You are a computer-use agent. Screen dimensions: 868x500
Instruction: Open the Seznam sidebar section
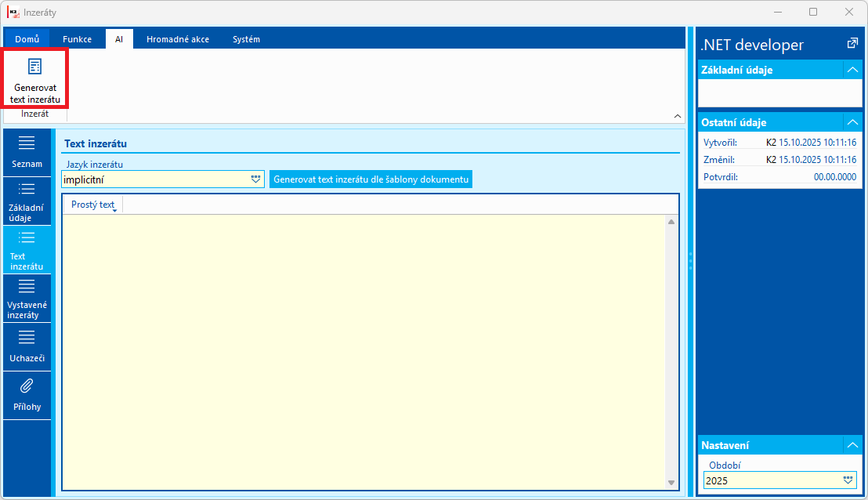pyautogui.click(x=27, y=152)
